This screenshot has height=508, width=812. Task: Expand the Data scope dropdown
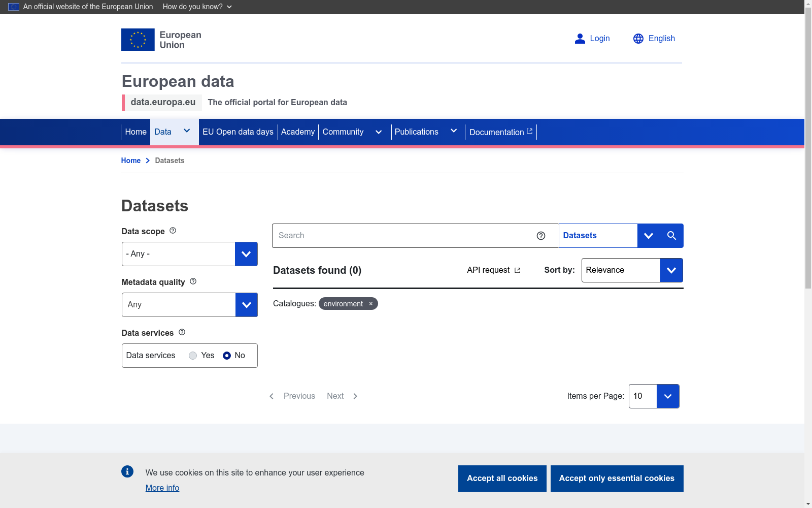tap(190, 254)
